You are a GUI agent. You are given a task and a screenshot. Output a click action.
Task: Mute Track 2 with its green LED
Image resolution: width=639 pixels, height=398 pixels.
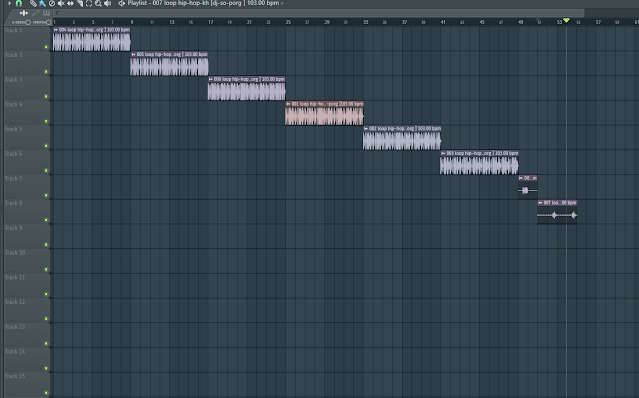(46, 72)
